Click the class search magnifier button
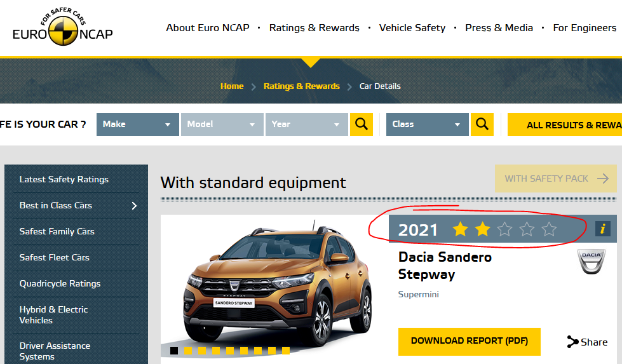Screen dimensions: 622x364 pos(482,125)
